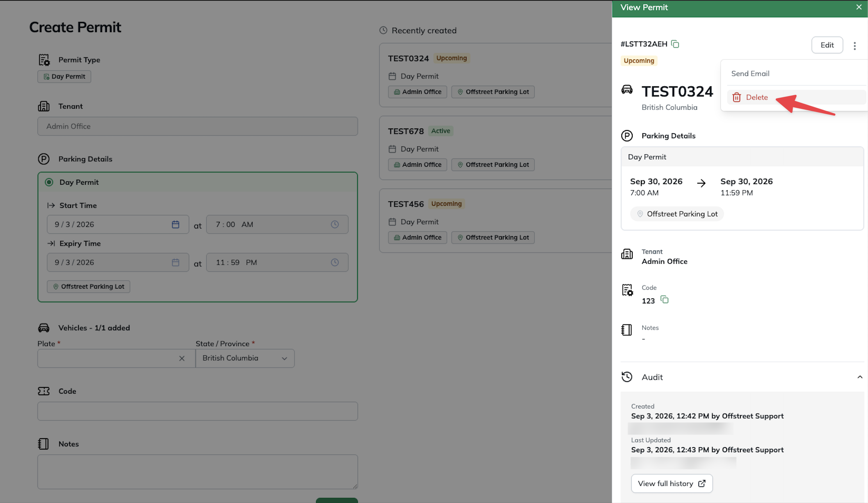Open Start Time clock picker icon
This screenshot has height=503, width=868.
click(x=335, y=225)
